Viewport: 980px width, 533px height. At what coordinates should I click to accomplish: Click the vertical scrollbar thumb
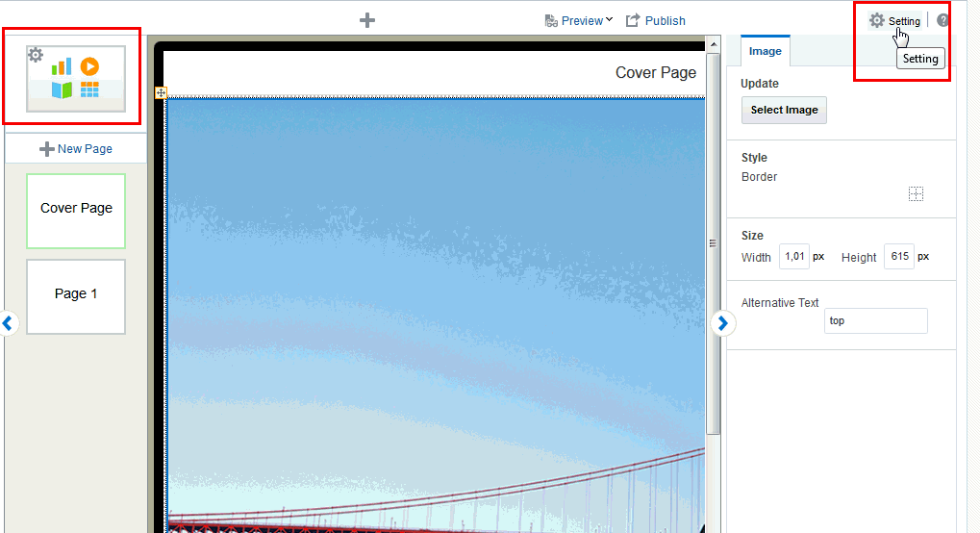pyautogui.click(x=713, y=243)
